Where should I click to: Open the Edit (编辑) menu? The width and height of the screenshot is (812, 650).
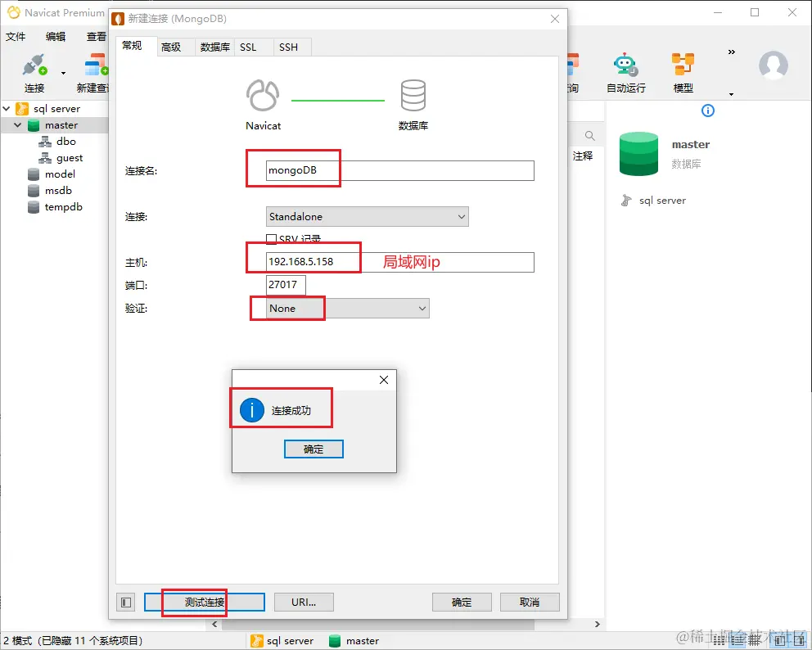(x=56, y=36)
